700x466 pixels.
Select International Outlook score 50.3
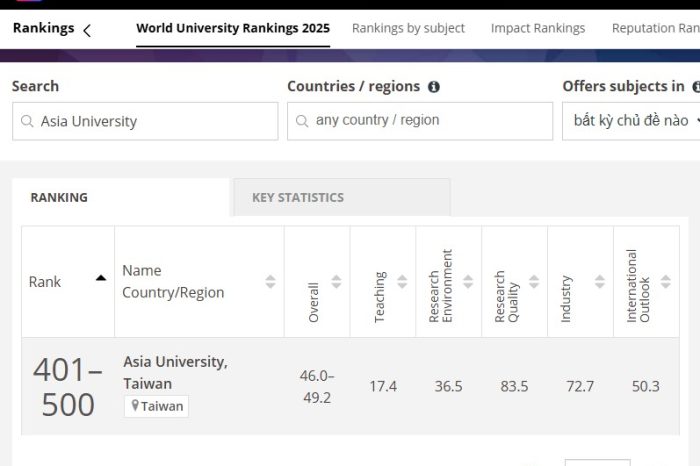(x=646, y=386)
